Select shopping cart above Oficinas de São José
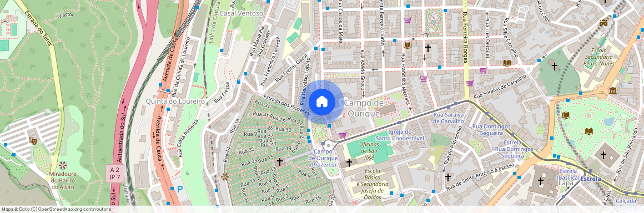This screenshot has height=213, width=644. 343,135
